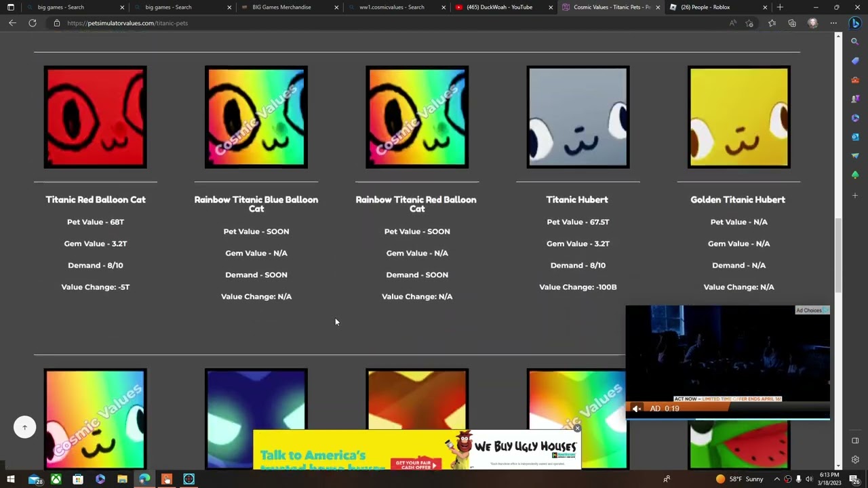Screen dimensions: 868x488
Task: Open the tab actions menu icon
Action: click(x=10, y=7)
